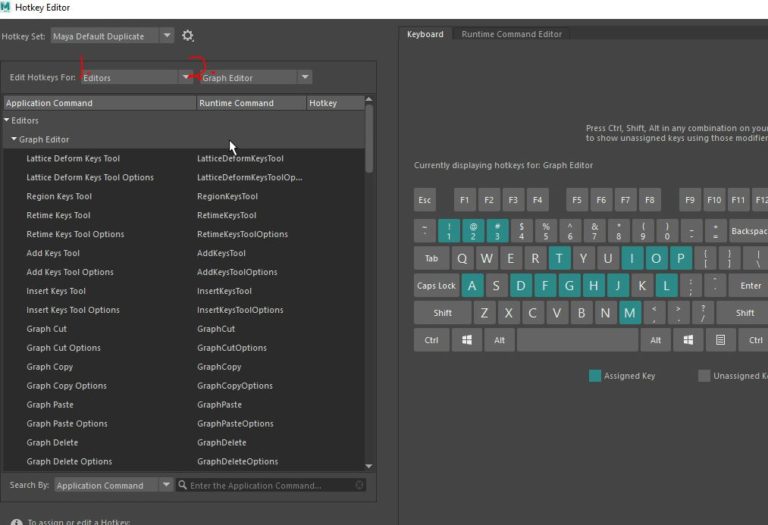This screenshot has width=768, height=525.
Task: Click the Esc key on the virtual keyboard
Action: pyautogui.click(x=424, y=199)
